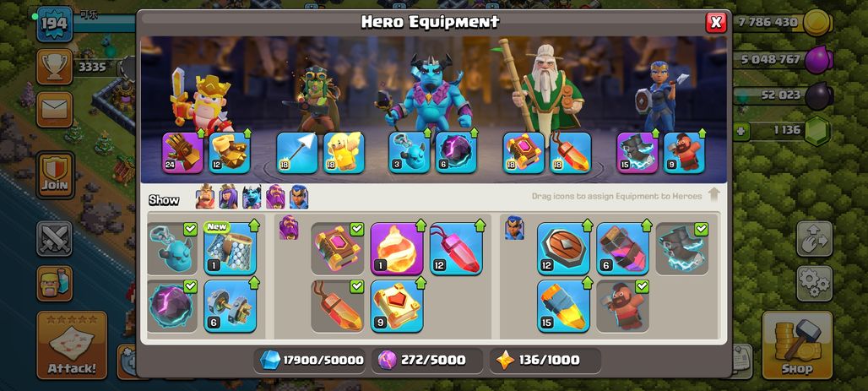Screen dimensions: 868x391
Task: Click the shiny ore counter 17900/50000
Action: (x=312, y=360)
